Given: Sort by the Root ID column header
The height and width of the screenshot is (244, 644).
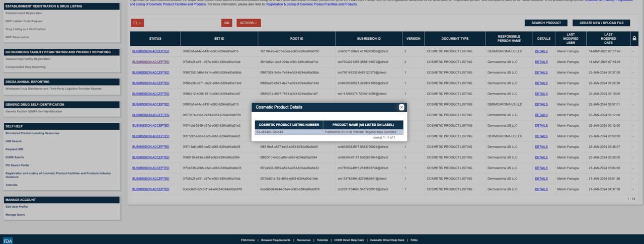Looking at the screenshot, I should 296,39.
